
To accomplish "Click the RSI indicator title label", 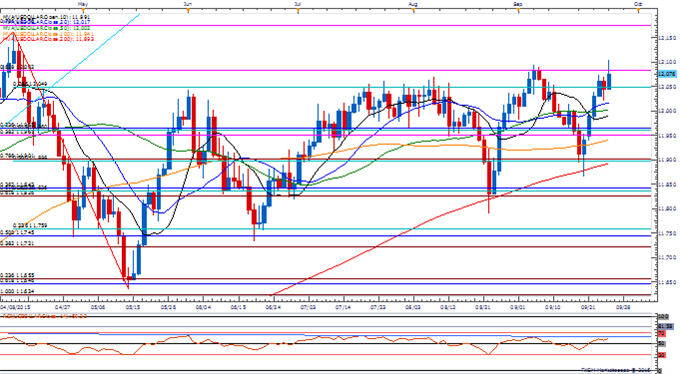I will (45, 316).
